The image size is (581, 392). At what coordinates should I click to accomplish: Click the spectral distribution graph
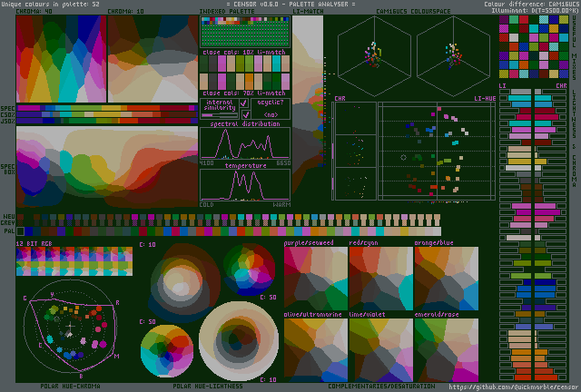244,143
